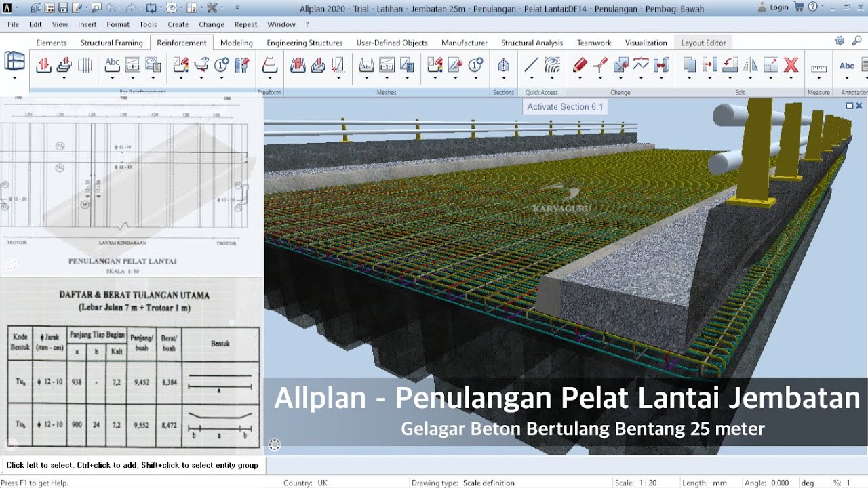This screenshot has height=488, width=868.
Task: Switch to the Engineering Structures tab
Action: tap(304, 43)
